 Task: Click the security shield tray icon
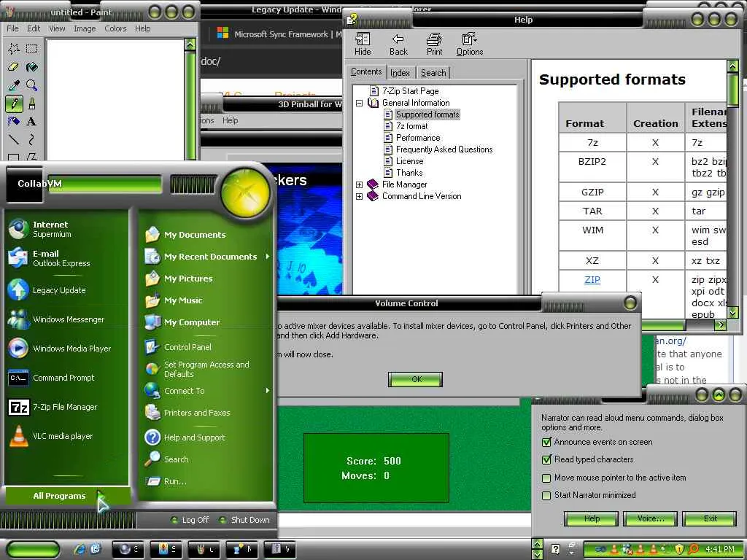pos(679,550)
